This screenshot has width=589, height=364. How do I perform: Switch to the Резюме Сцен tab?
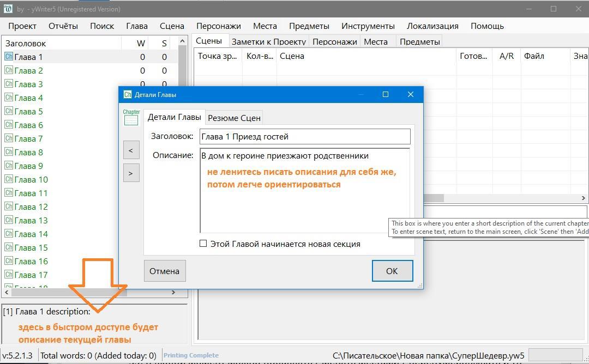pos(234,117)
